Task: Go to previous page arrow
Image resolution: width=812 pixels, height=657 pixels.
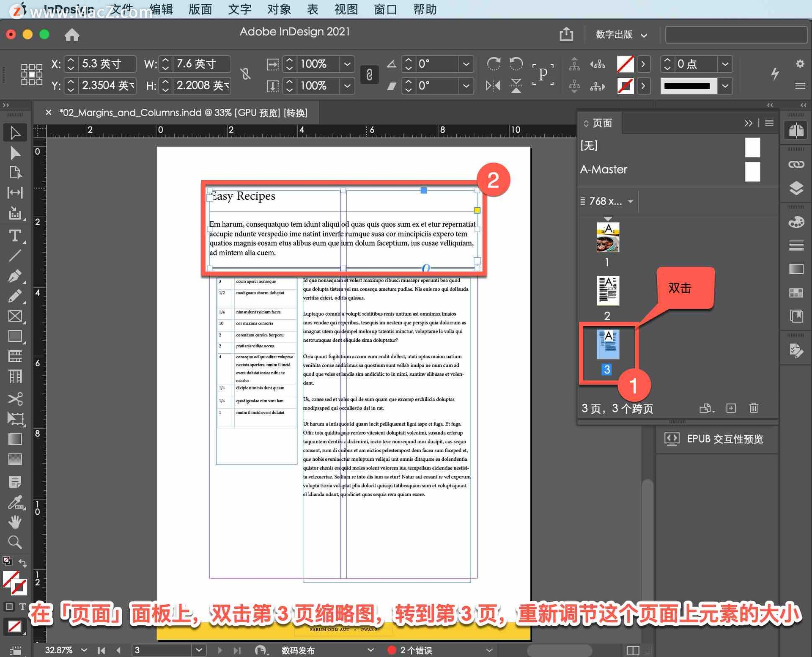Action: coord(118,650)
